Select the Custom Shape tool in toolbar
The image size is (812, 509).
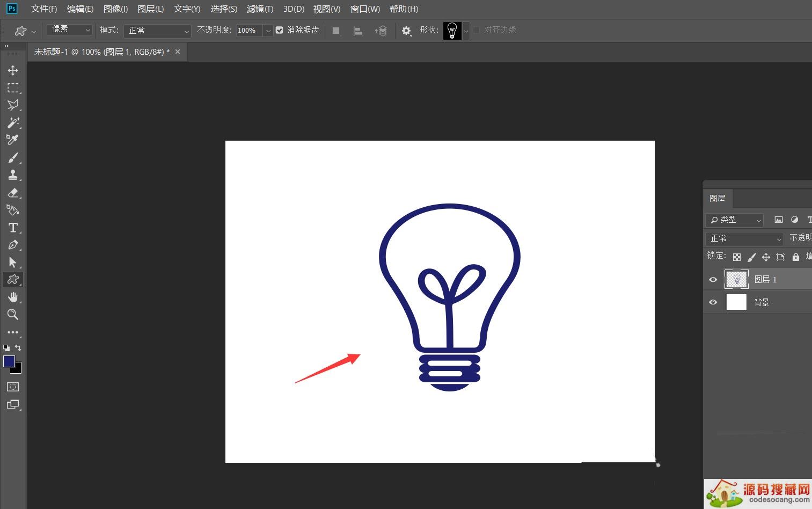pyautogui.click(x=13, y=279)
